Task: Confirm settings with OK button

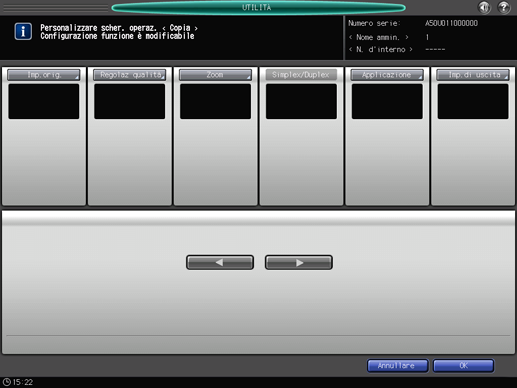Action: point(463,366)
